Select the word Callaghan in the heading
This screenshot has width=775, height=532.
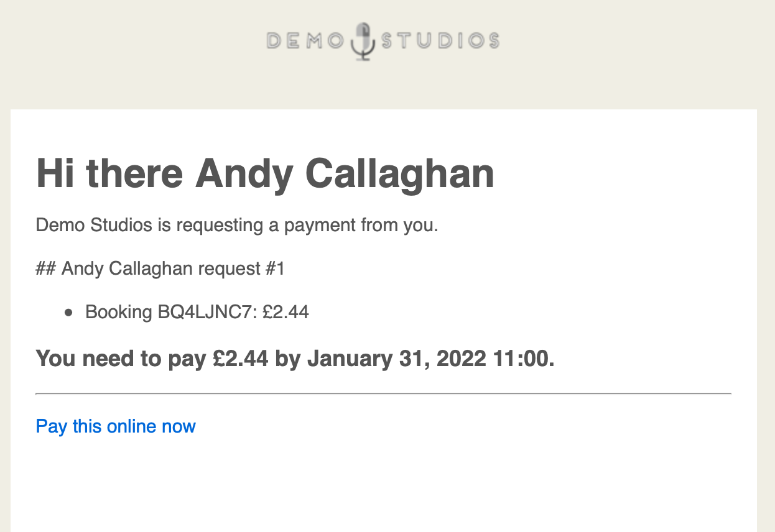(x=399, y=173)
